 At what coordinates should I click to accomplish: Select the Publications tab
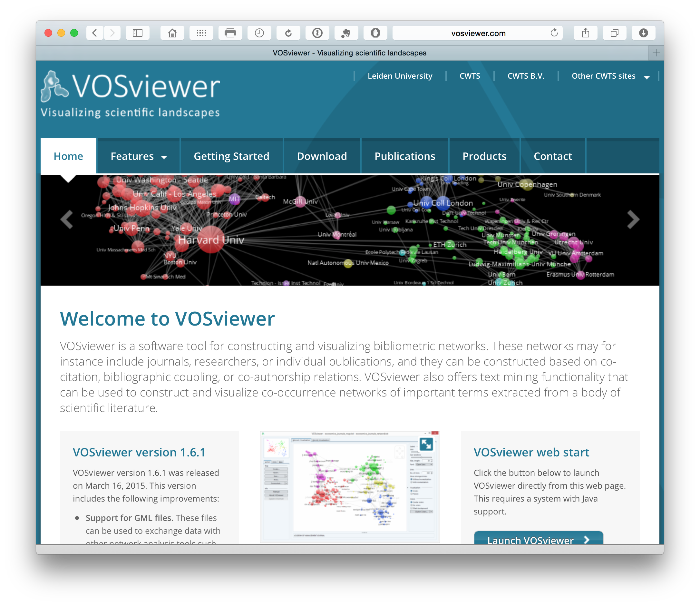point(404,156)
